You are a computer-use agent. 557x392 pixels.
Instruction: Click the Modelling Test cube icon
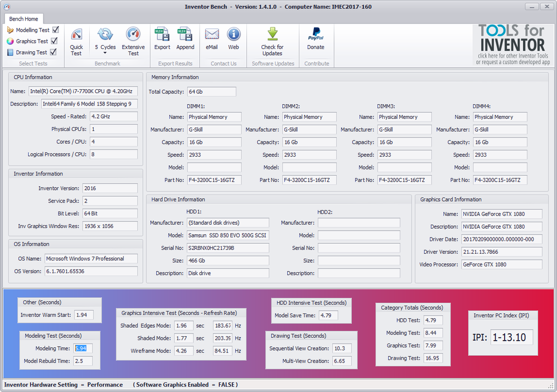10,30
